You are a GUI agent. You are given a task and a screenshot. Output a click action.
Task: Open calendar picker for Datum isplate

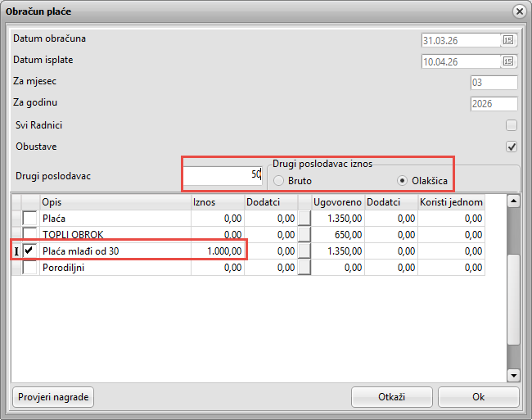(x=508, y=61)
